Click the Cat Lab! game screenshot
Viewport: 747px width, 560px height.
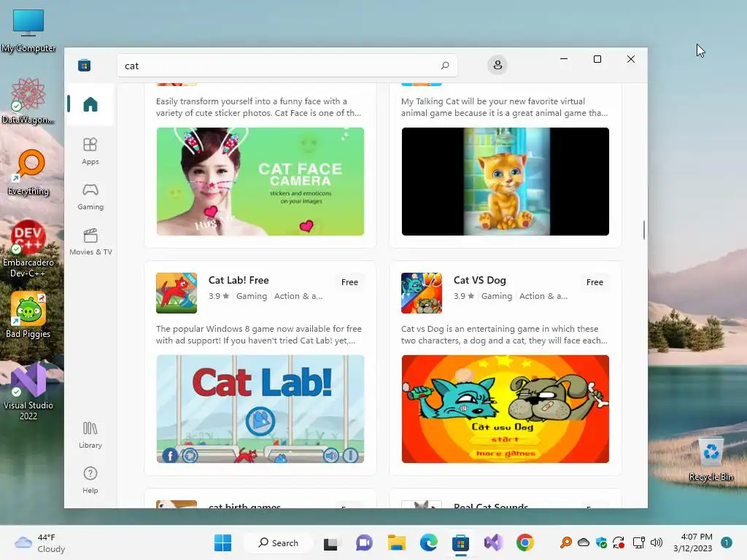[260, 408]
